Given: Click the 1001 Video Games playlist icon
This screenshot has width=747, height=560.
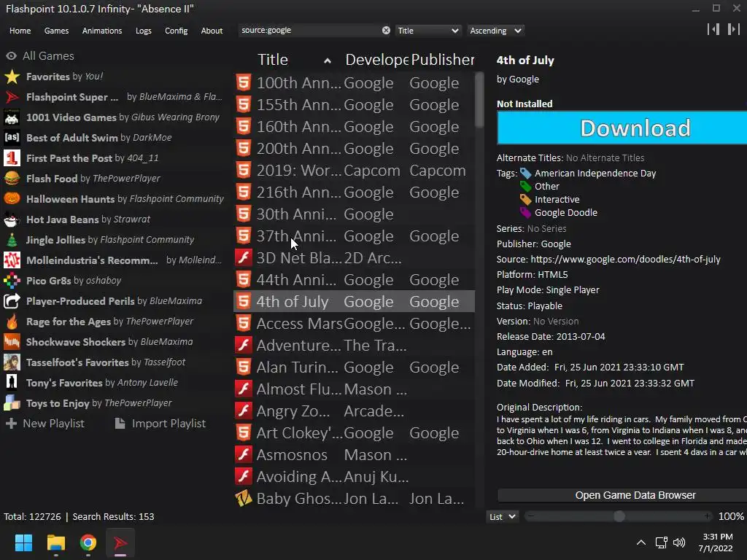Looking at the screenshot, I should click(12, 117).
